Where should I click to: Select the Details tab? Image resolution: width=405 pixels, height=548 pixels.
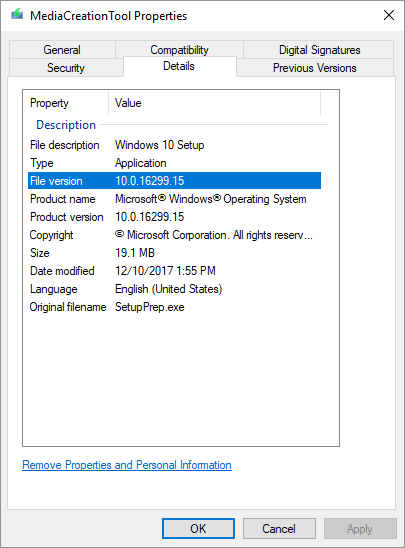pyautogui.click(x=179, y=66)
